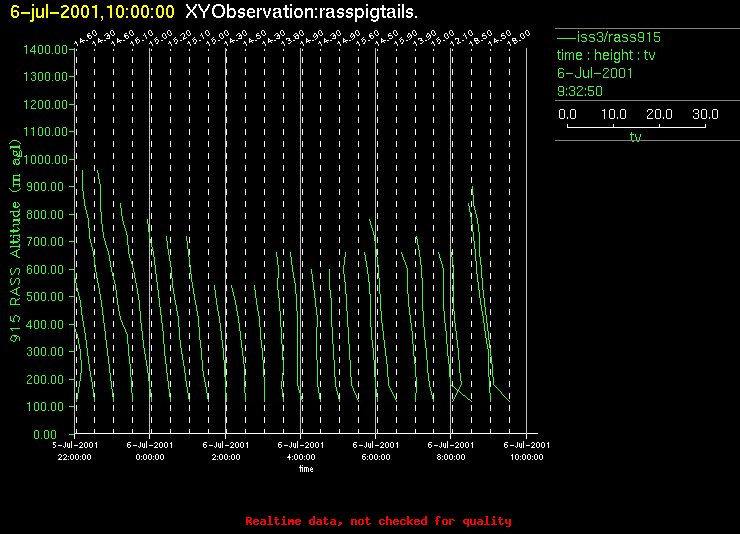Click the green 'tv' label under the scale bar
740x534 pixels.
point(636,137)
